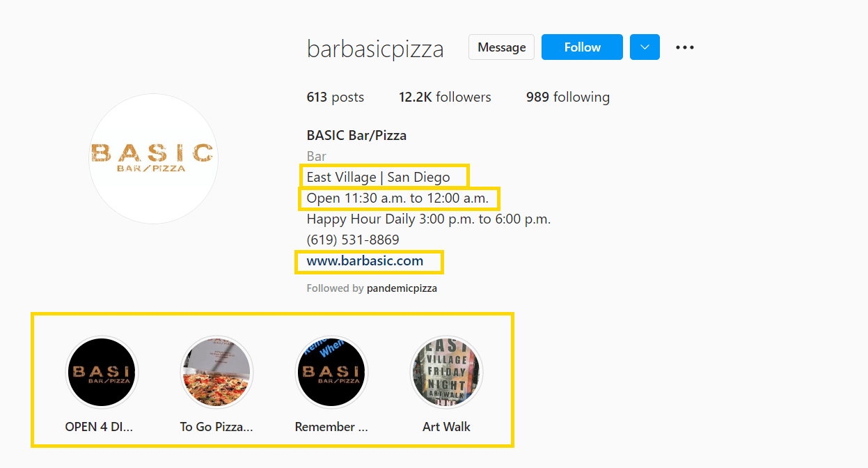
Task: Click the blue Follow button
Action: (x=582, y=47)
